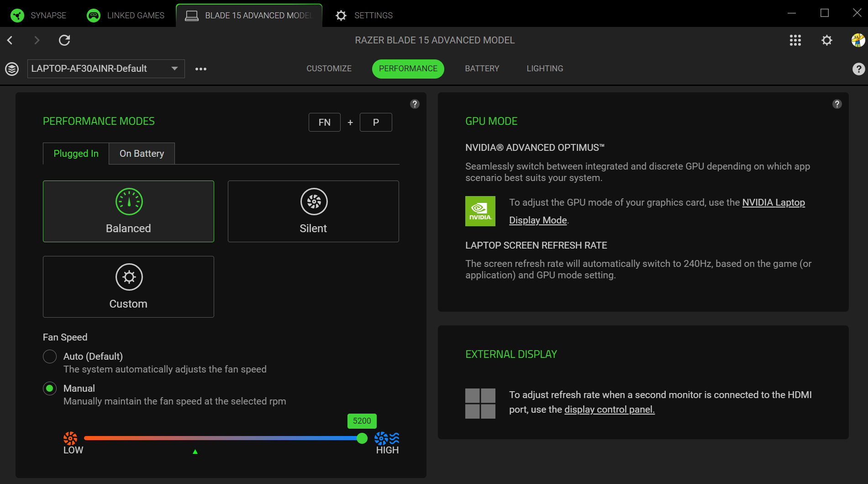
Task: Click the RAZER BLADE 15 ADVANCED MODEL title
Action: tap(435, 40)
